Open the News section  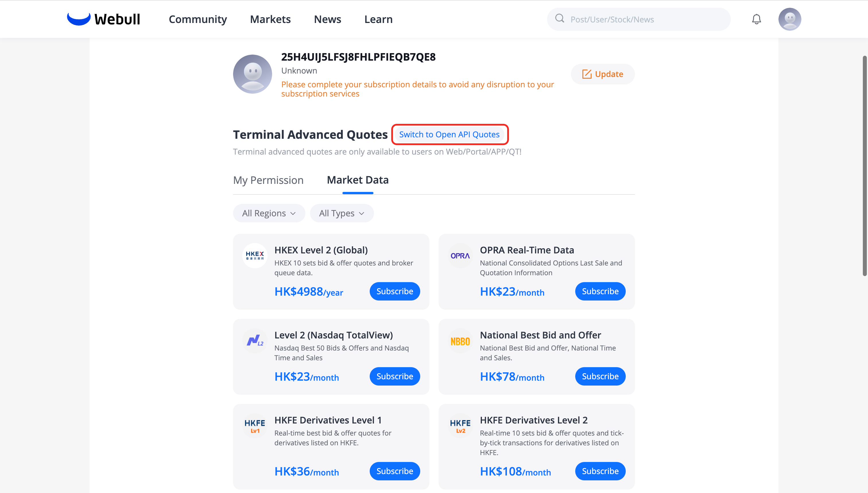point(328,19)
